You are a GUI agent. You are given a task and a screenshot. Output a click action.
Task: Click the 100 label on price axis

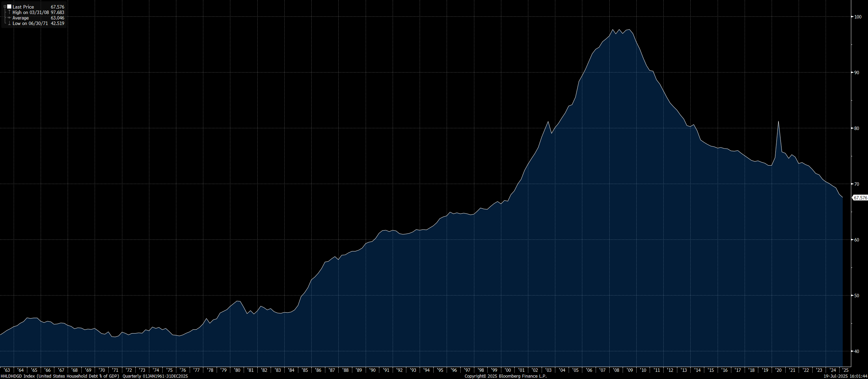tap(858, 16)
